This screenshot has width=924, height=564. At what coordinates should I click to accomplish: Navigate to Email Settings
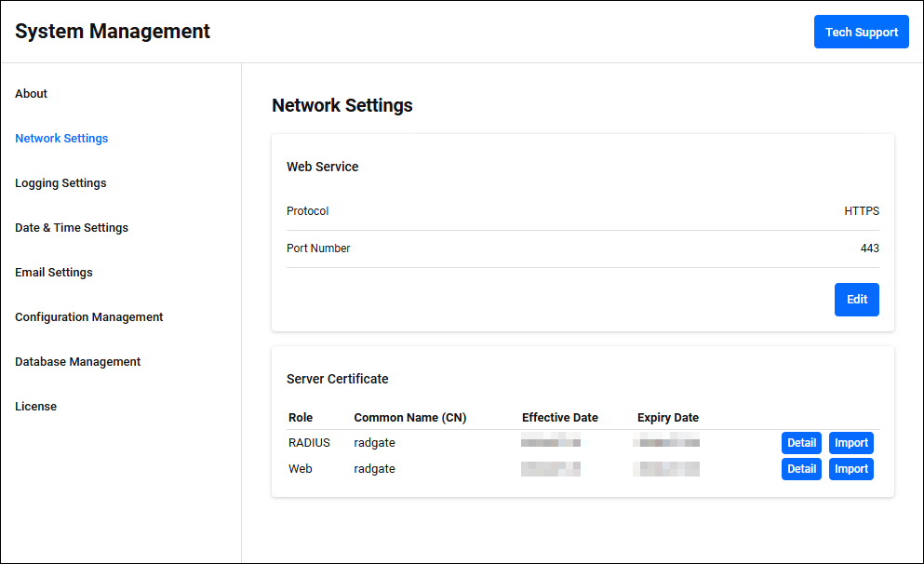(x=54, y=273)
